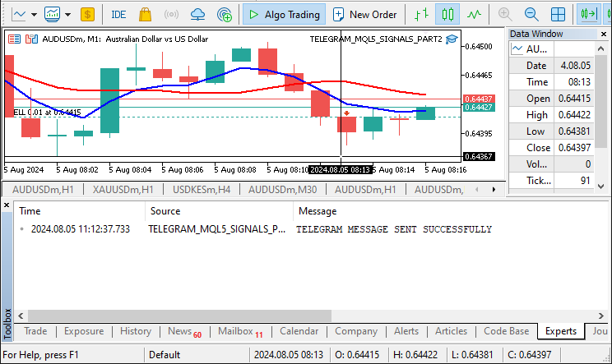Click the Source column header

click(x=219, y=211)
